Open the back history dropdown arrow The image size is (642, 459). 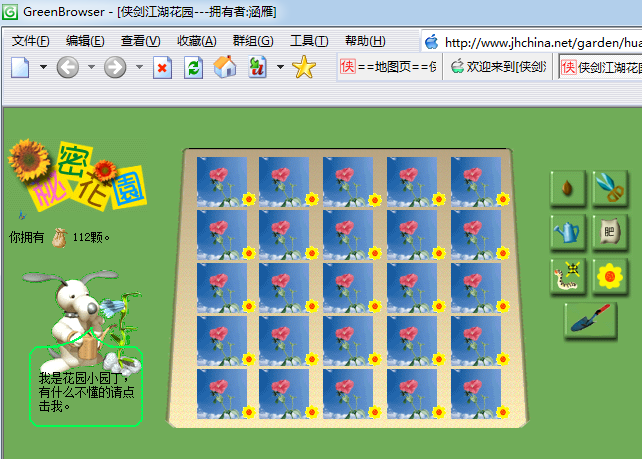tap(91, 67)
